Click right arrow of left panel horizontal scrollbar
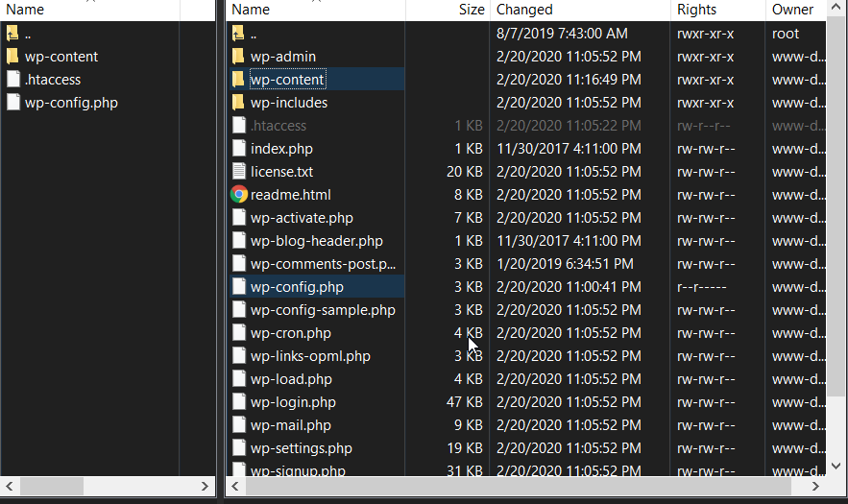 (x=205, y=486)
